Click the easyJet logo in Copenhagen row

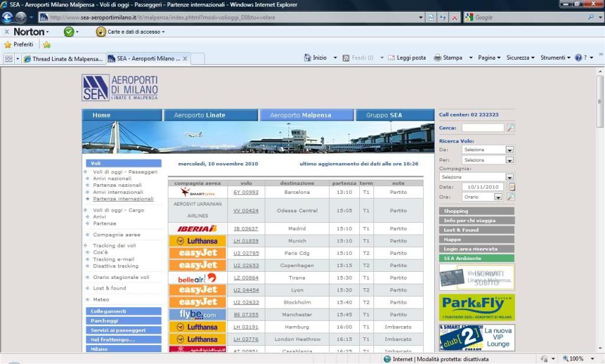[197, 265]
